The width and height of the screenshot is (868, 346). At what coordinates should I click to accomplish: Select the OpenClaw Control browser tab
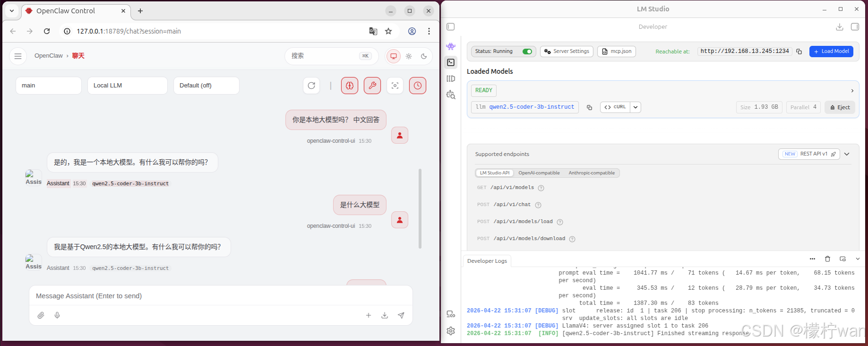(76, 11)
